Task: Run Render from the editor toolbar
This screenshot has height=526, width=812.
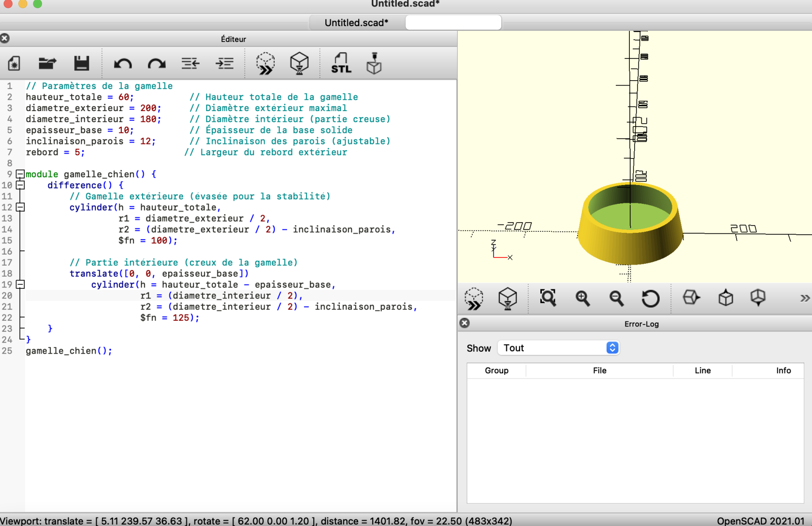Action: (299, 63)
